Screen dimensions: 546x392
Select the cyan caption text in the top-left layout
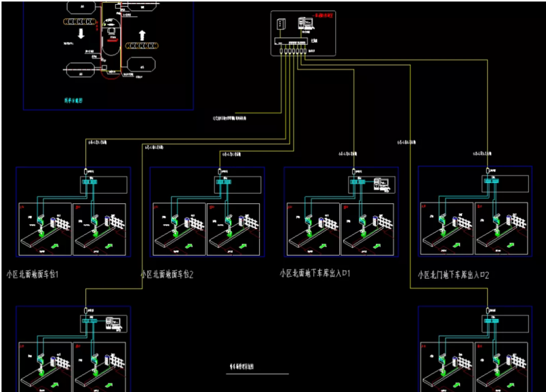(73, 100)
